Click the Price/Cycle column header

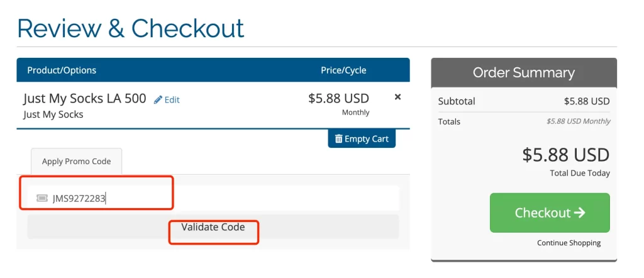[x=343, y=70]
